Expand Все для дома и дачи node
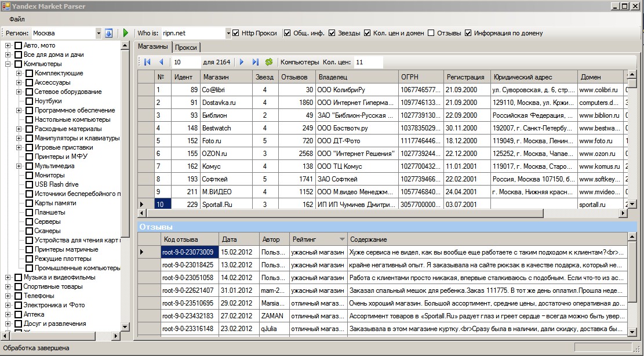The image size is (644, 356). 8,55
